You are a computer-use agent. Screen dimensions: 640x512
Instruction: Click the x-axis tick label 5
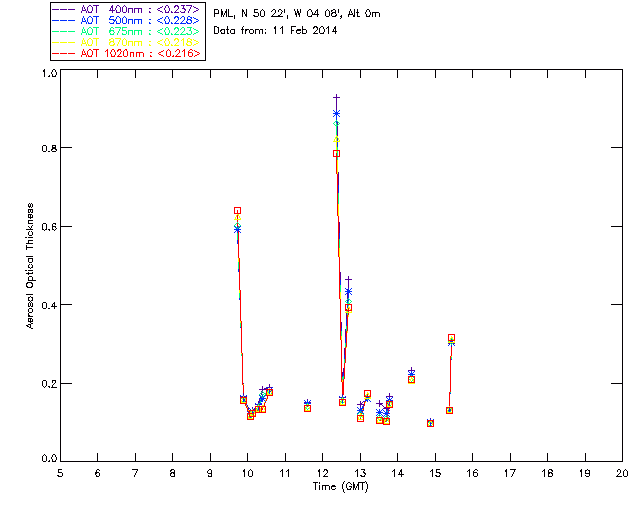tap(60, 473)
